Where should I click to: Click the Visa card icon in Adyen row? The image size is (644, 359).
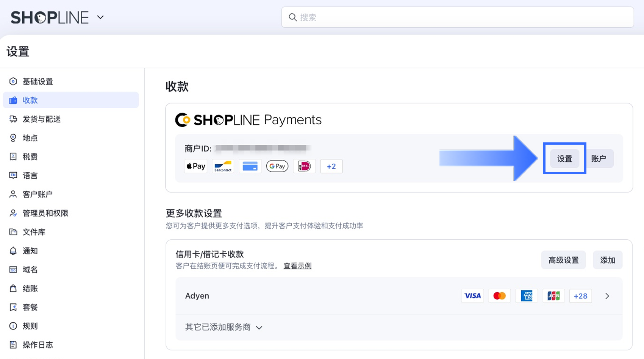point(472,296)
